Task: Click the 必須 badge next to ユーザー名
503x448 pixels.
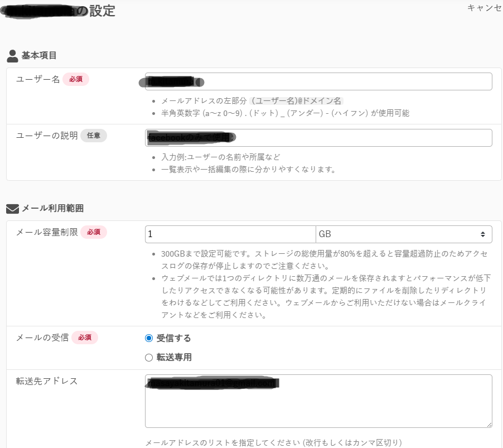Action: coord(75,79)
